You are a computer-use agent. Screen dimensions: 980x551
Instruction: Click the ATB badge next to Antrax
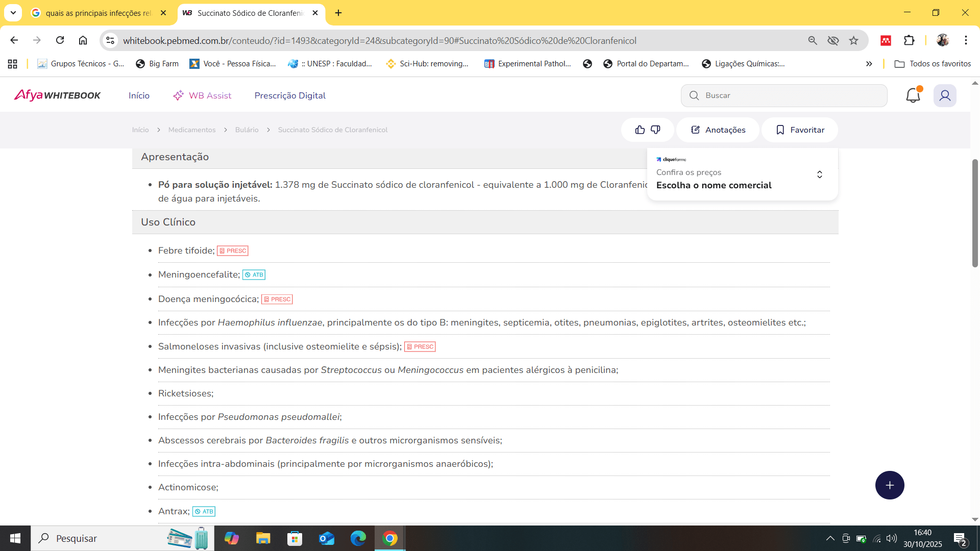click(204, 512)
